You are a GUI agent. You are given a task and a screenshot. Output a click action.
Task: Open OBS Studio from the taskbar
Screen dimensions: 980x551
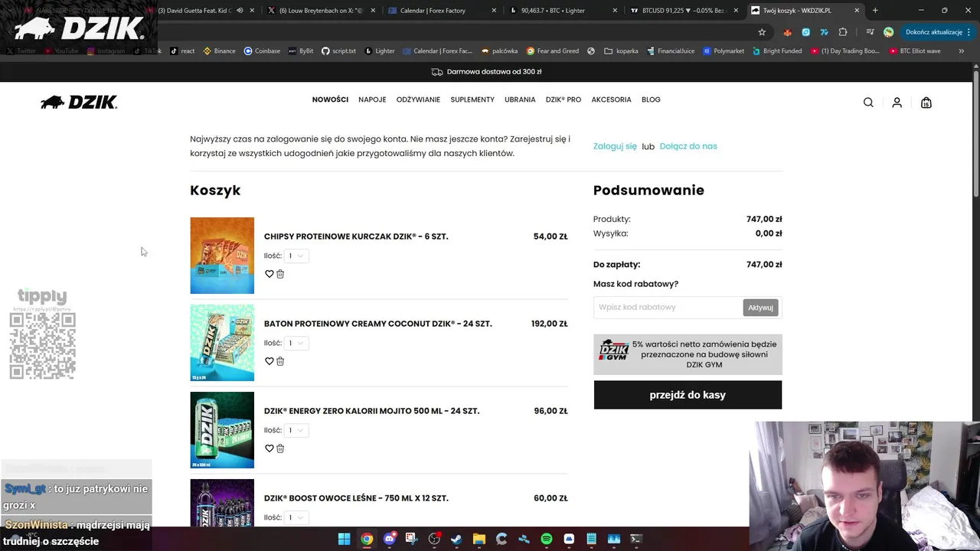coord(434,539)
